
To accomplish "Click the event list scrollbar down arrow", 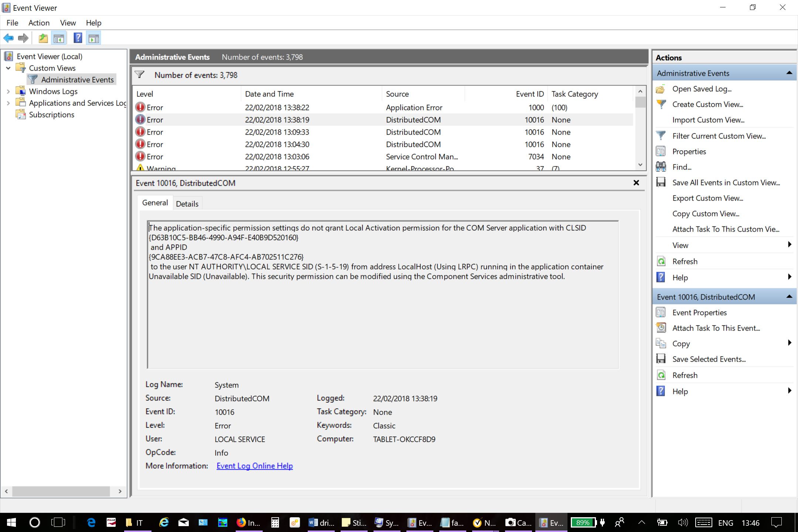I will (640, 165).
